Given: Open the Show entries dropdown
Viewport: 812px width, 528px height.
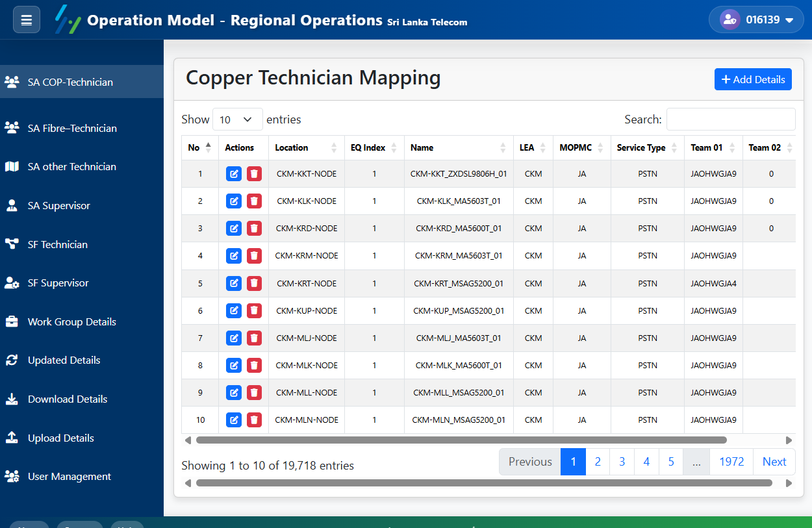Looking at the screenshot, I should [237, 119].
